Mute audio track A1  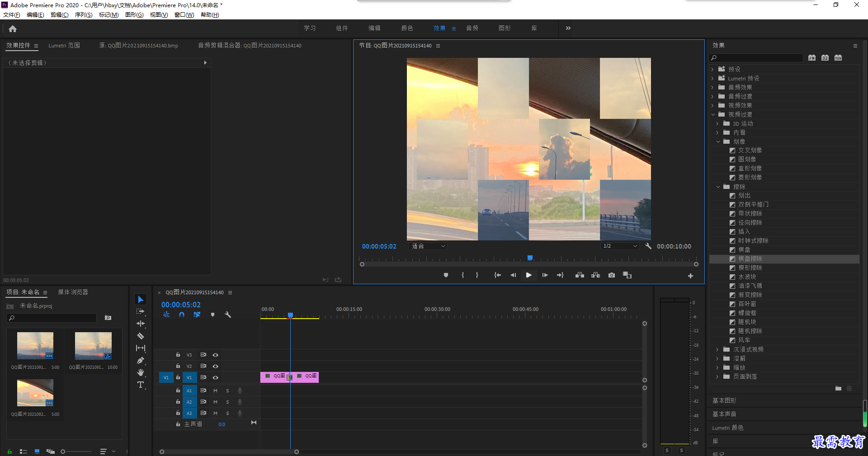(215, 390)
